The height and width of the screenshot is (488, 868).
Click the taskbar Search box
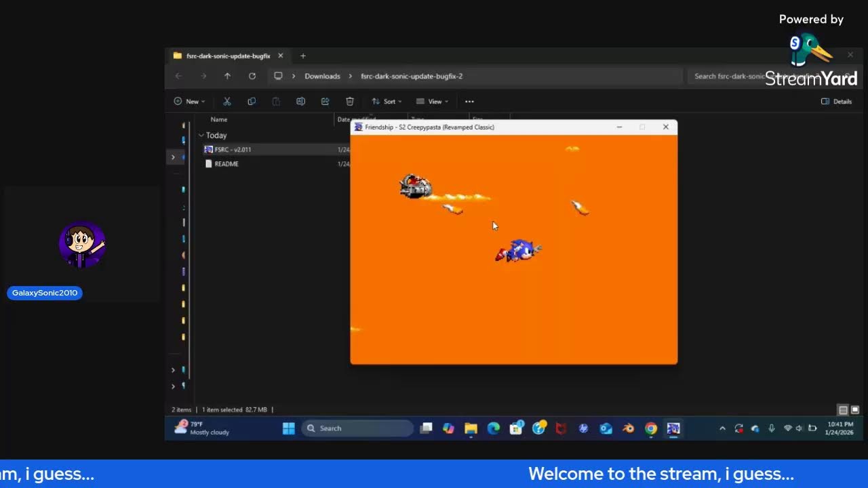pyautogui.click(x=357, y=428)
